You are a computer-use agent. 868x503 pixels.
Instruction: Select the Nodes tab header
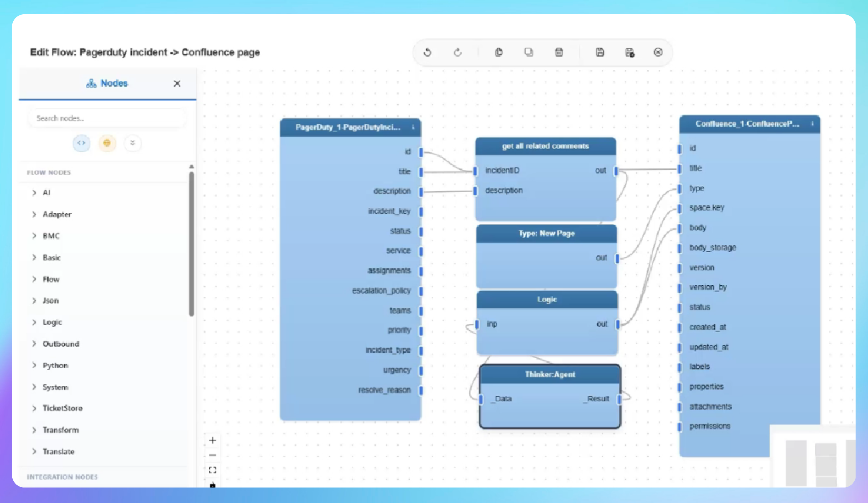[x=107, y=83]
